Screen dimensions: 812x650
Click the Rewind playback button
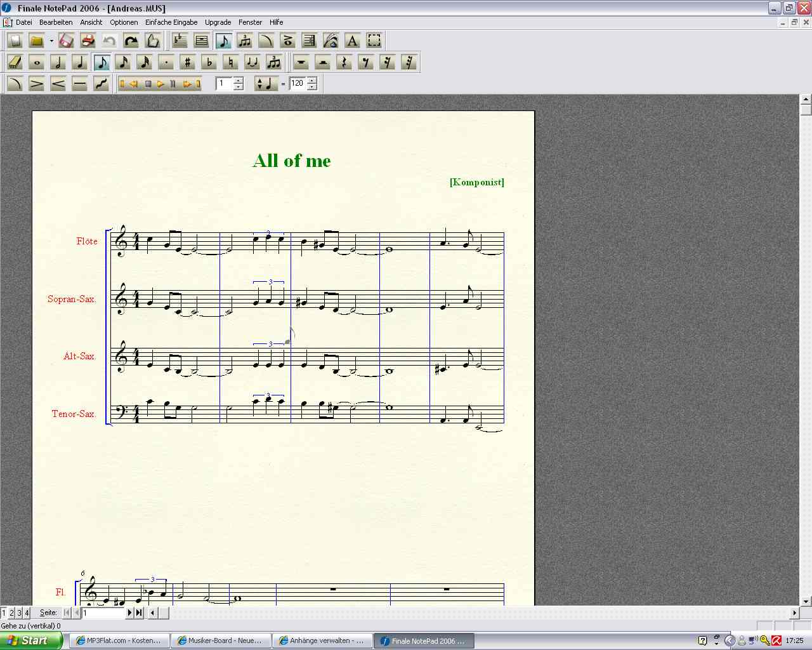pyautogui.click(x=134, y=84)
